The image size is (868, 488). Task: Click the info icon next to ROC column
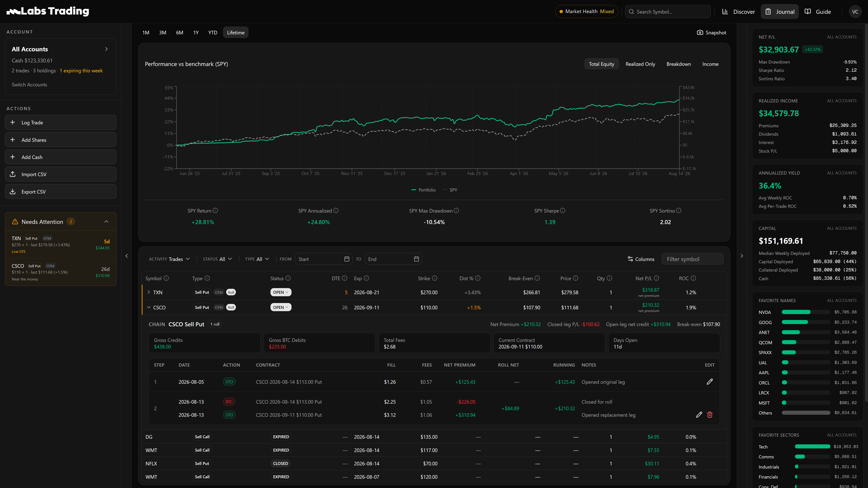coord(693,278)
